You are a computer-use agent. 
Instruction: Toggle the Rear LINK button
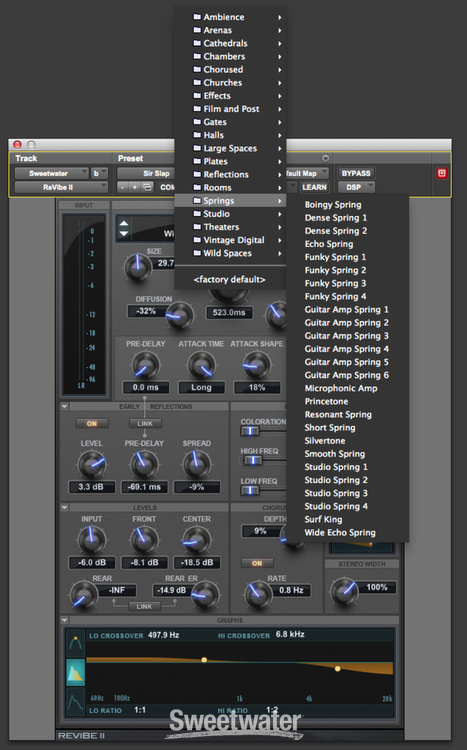pos(144,606)
